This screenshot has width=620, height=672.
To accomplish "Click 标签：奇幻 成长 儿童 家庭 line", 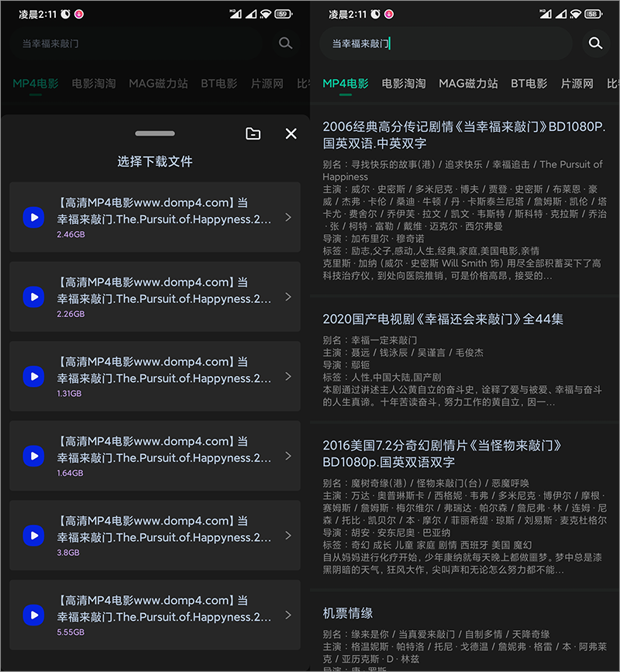I will 427,545.
